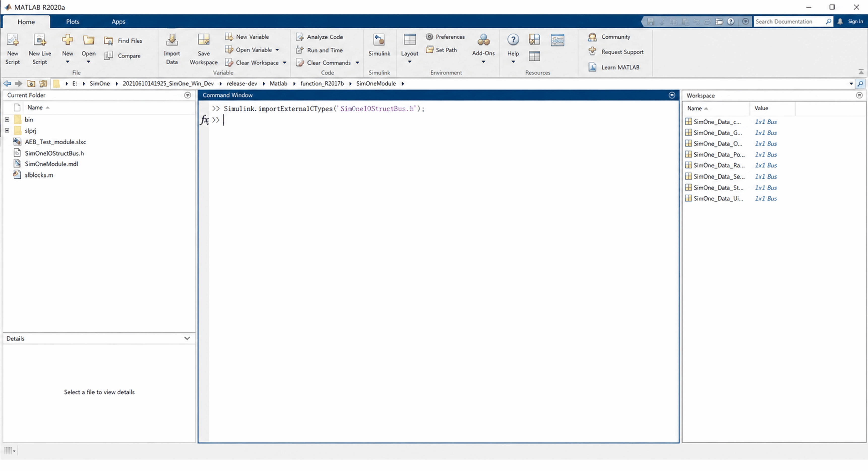Click the Find Files icon

click(108, 41)
